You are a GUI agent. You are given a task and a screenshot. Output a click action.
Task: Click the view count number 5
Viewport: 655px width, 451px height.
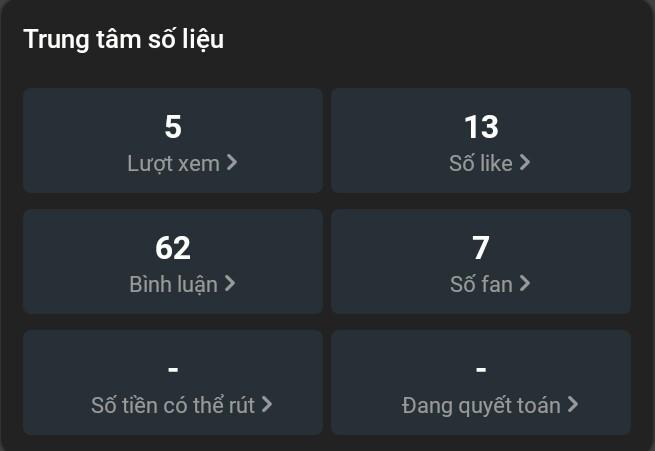pos(173,127)
